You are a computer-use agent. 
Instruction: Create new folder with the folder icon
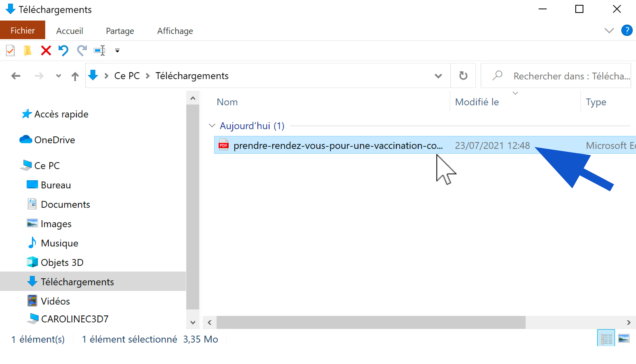pos(27,50)
